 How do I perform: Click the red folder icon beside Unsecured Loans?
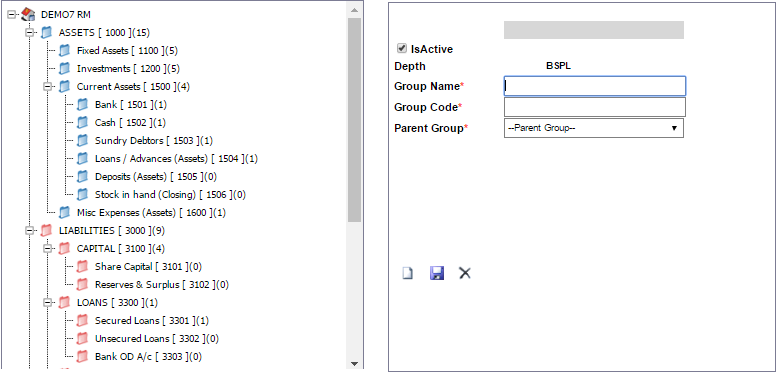pos(82,338)
